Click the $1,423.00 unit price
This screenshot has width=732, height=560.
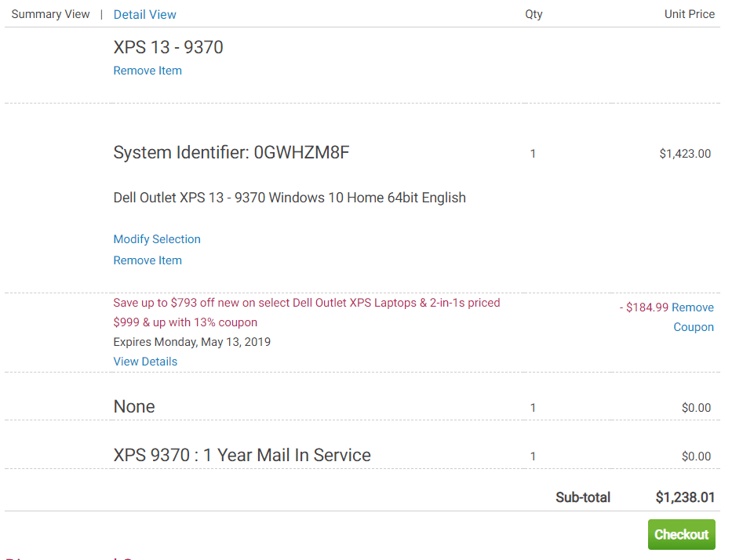pos(686,153)
